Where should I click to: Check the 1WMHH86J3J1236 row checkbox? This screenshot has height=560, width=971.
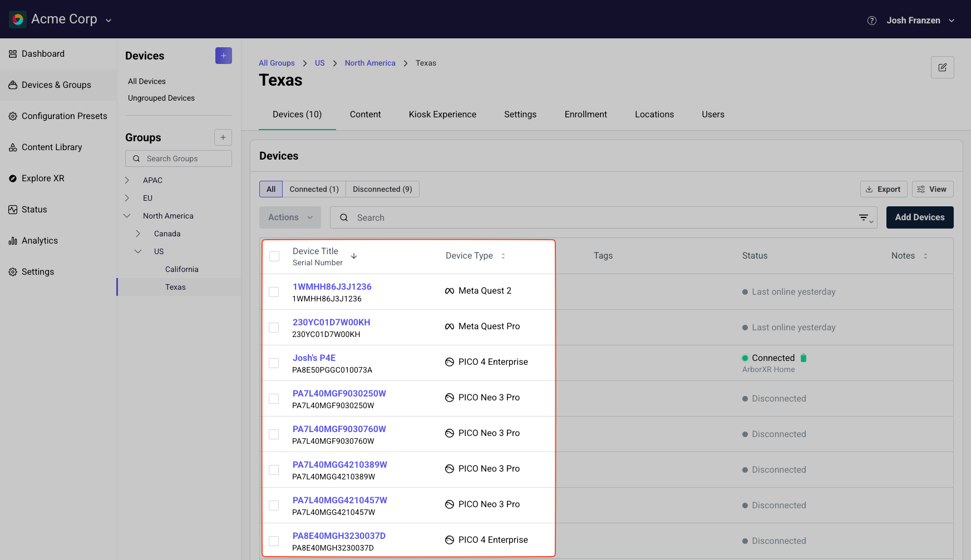coord(274,292)
